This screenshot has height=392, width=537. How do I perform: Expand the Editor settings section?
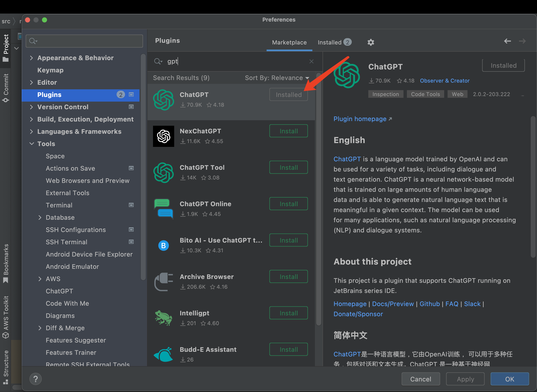point(31,82)
